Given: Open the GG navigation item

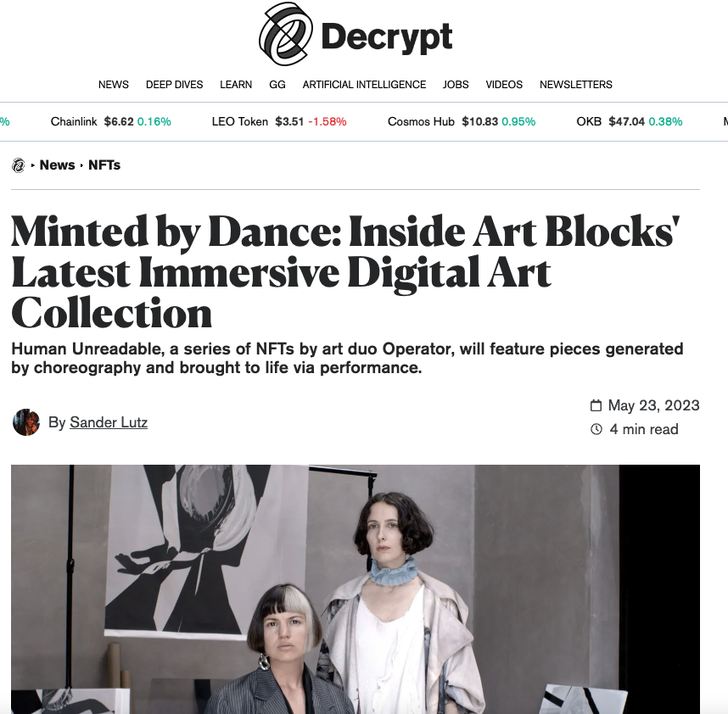Looking at the screenshot, I should (x=277, y=85).
